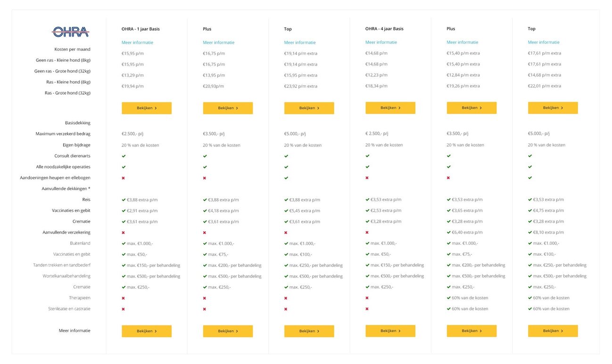The height and width of the screenshot is (364, 612).
Task: Click Therapieën cross in 4 jaar Basis column
Action: tap(367, 298)
